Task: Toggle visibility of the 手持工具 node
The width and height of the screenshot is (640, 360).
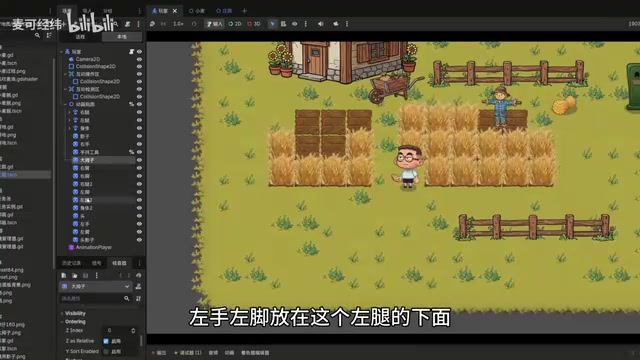Action: [139, 152]
